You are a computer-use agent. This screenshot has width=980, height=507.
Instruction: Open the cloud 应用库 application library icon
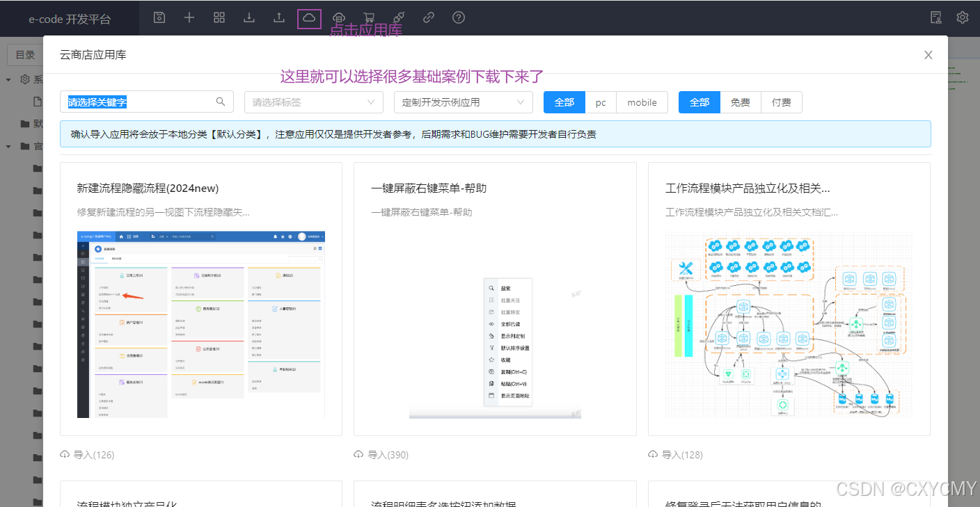coord(309,17)
